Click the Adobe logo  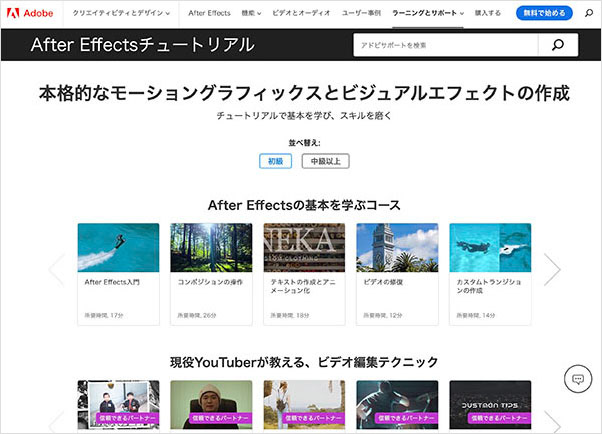[x=30, y=13]
